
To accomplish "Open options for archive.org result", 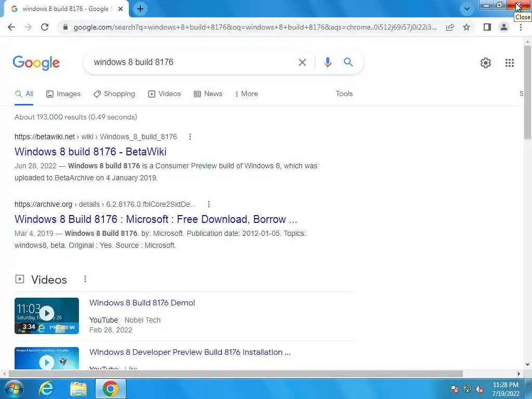I will pyautogui.click(x=209, y=204).
